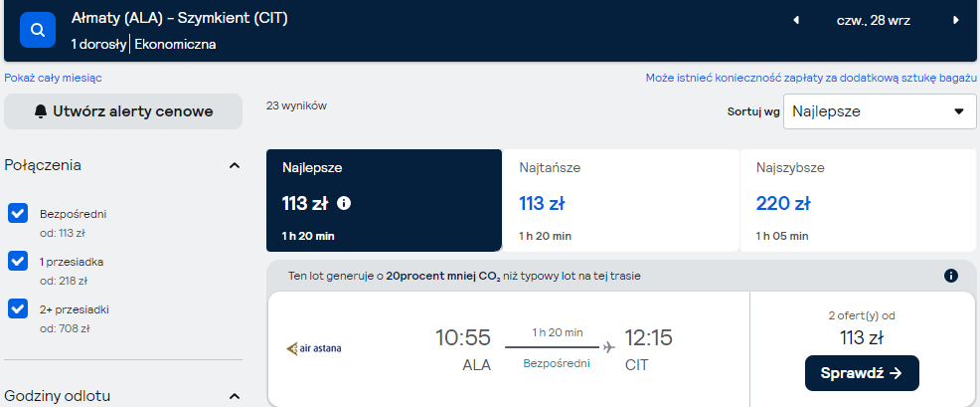
Task: Uncheck the 1 przesiadka checkbox
Action: (18, 261)
